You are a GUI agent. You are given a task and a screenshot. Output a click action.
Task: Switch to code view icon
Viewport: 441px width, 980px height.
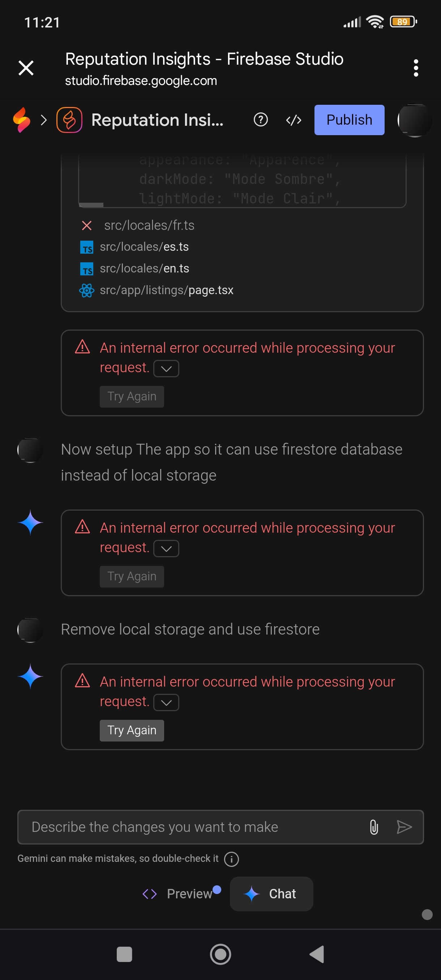coord(294,120)
